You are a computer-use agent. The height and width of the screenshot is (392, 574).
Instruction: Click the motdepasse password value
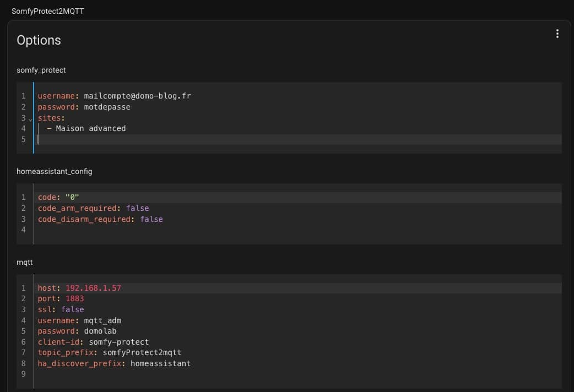pos(107,107)
